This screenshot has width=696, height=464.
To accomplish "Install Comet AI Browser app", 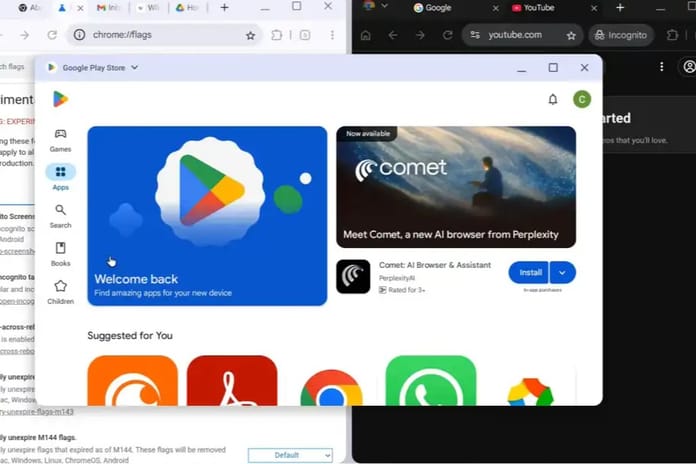I will 529,272.
